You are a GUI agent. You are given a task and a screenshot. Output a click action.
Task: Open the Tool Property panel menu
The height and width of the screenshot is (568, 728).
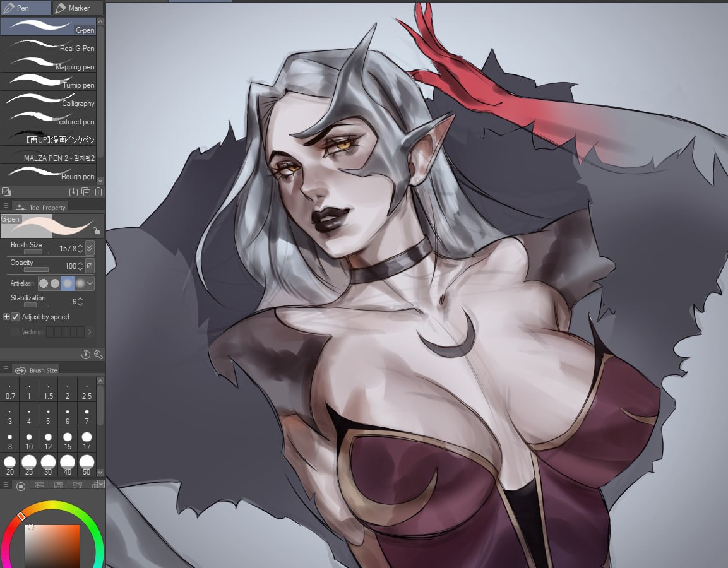click(6, 206)
